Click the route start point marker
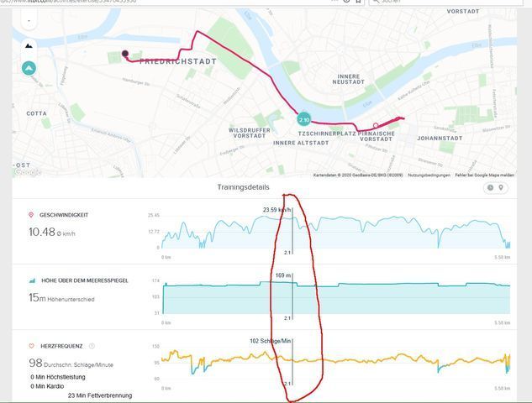This screenshot has height=403, width=532. pos(125,54)
